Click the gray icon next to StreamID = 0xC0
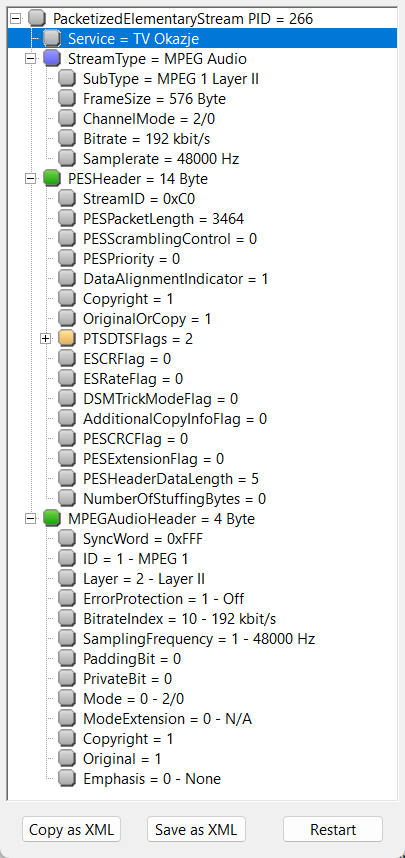 (x=67, y=199)
